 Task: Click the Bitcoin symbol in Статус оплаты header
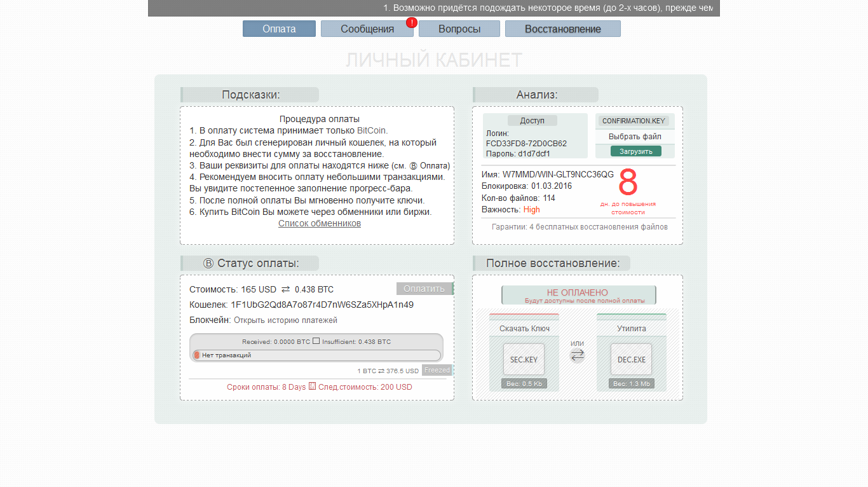(208, 263)
